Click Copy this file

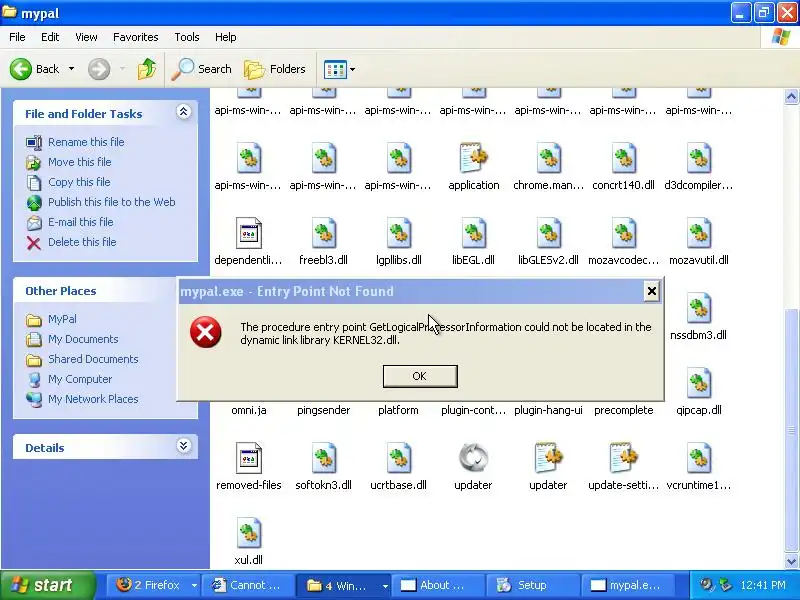(x=79, y=182)
